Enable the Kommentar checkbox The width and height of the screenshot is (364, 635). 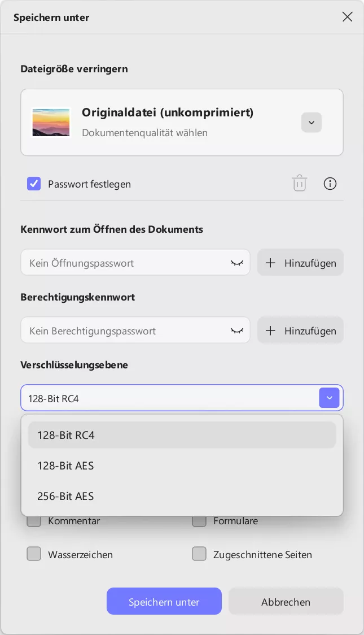pyautogui.click(x=34, y=520)
